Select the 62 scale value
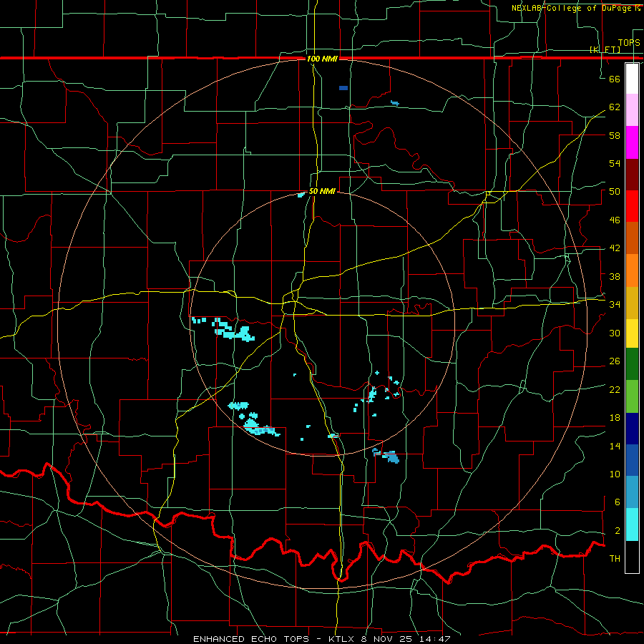 point(615,107)
